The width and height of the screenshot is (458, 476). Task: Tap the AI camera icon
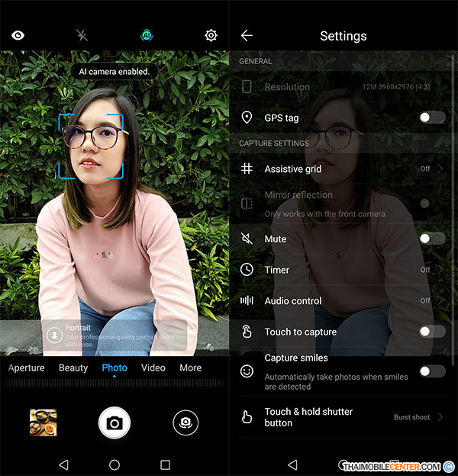(147, 35)
